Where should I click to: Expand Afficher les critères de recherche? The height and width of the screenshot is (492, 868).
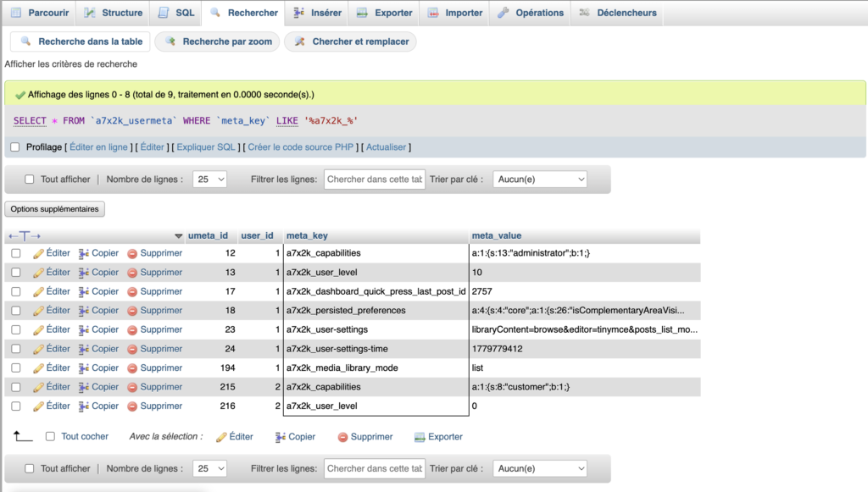71,64
